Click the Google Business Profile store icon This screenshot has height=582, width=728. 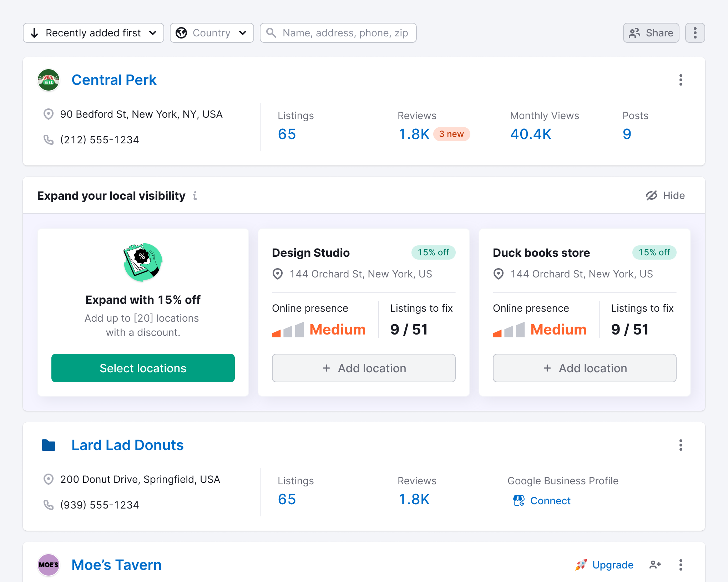519,500
